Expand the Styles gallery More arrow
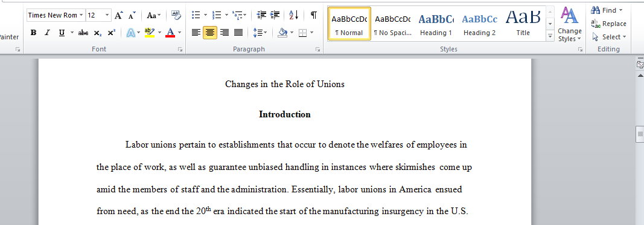 tap(550, 37)
